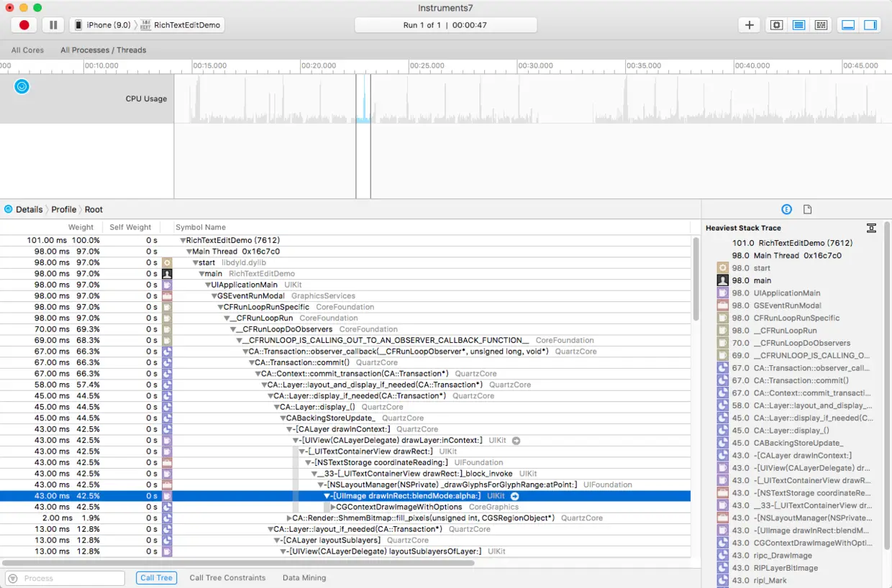Collapse the __CFRunLoopDoObservers row
Viewport: 892px width, 588px height.
(233, 329)
